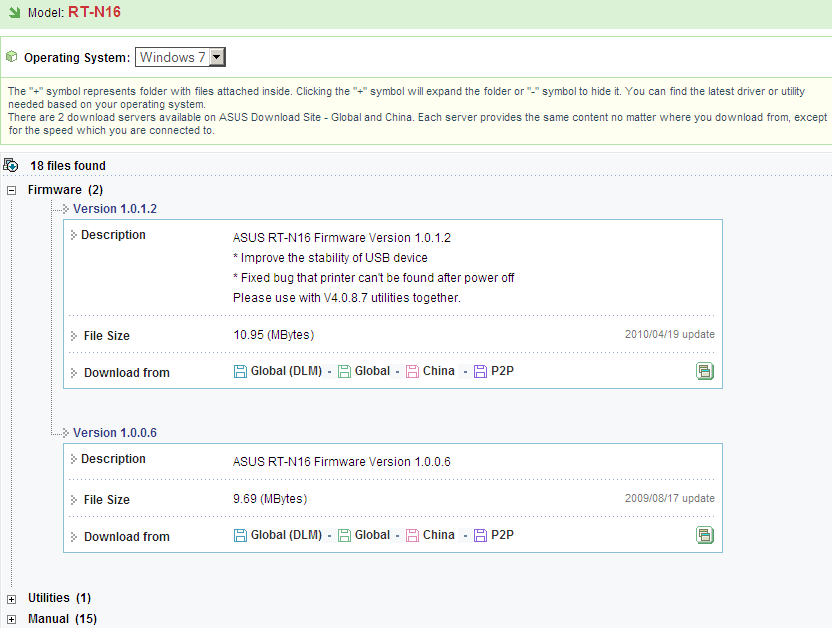Viewport: 832px width, 628px height.
Task: Click 'Please use with V4.0.8.7 utilities' line
Action: pyautogui.click(x=346, y=298)
